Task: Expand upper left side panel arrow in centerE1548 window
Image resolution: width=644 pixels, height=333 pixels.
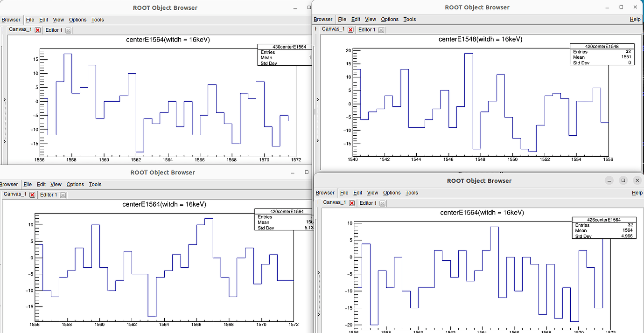Action: pyautogui.click(x=317, y=99)
